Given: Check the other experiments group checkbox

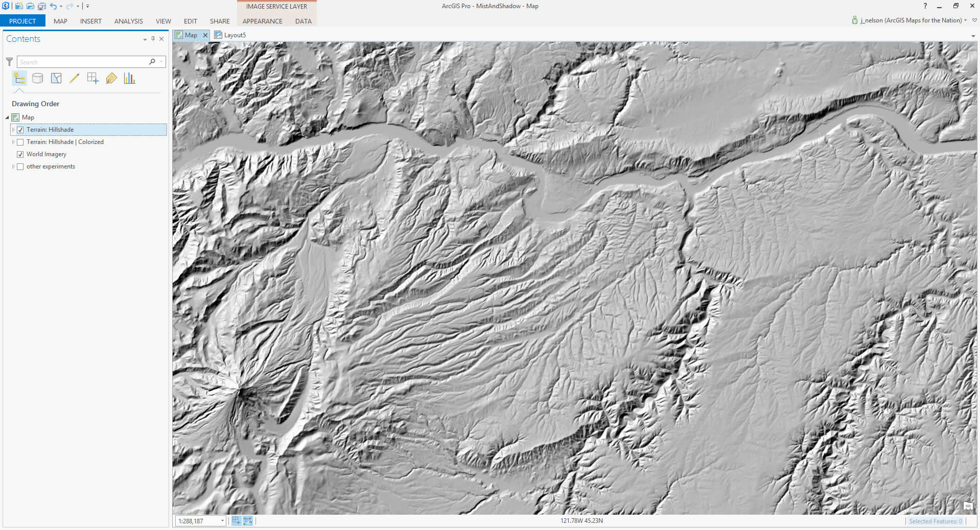Looking at the screenshot, I should 20,166.
